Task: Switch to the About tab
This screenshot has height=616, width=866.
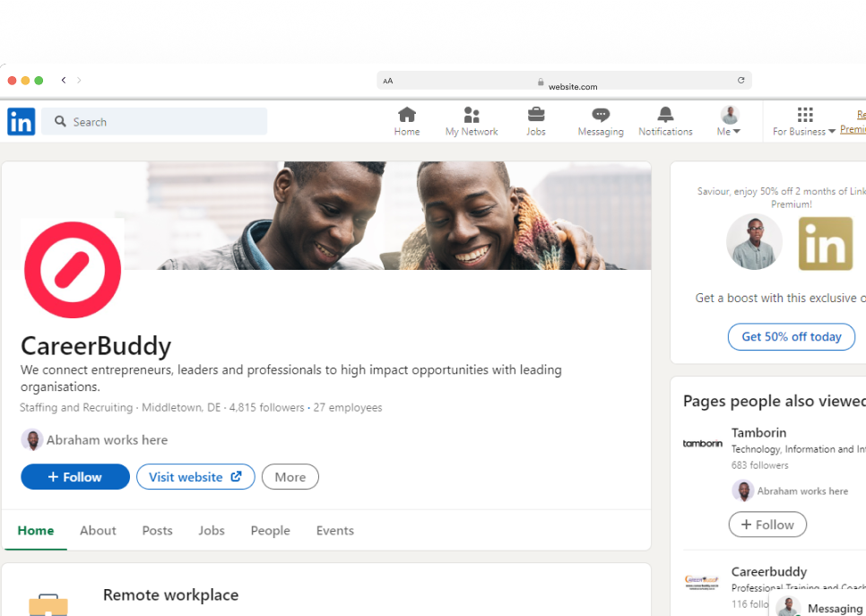Action: pos(98,530)
